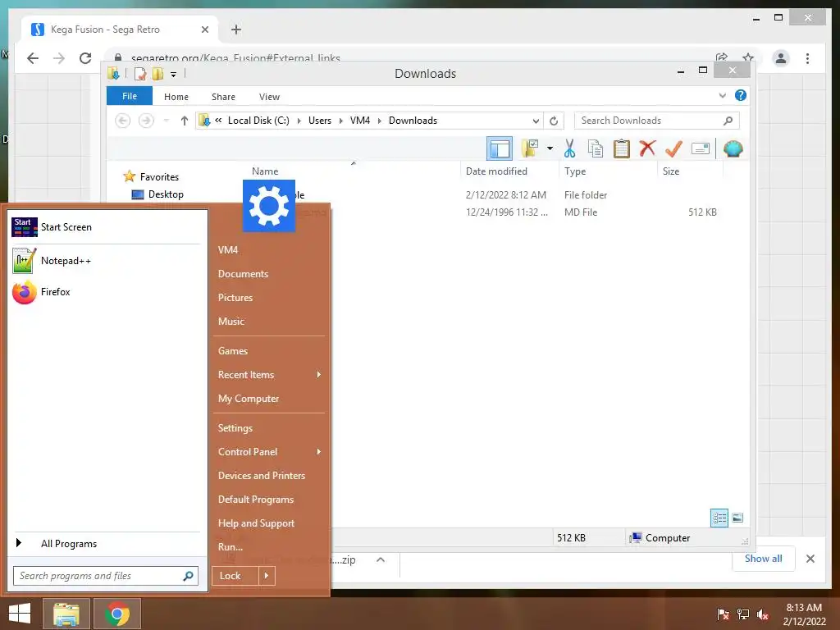Click the Properties quick access icon in title bar

[139, 74]
